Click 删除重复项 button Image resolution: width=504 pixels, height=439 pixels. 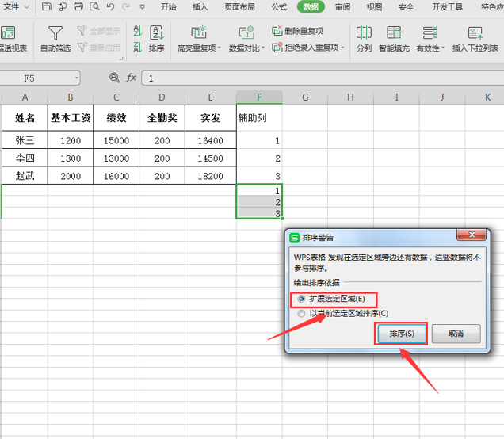[297, 31]
